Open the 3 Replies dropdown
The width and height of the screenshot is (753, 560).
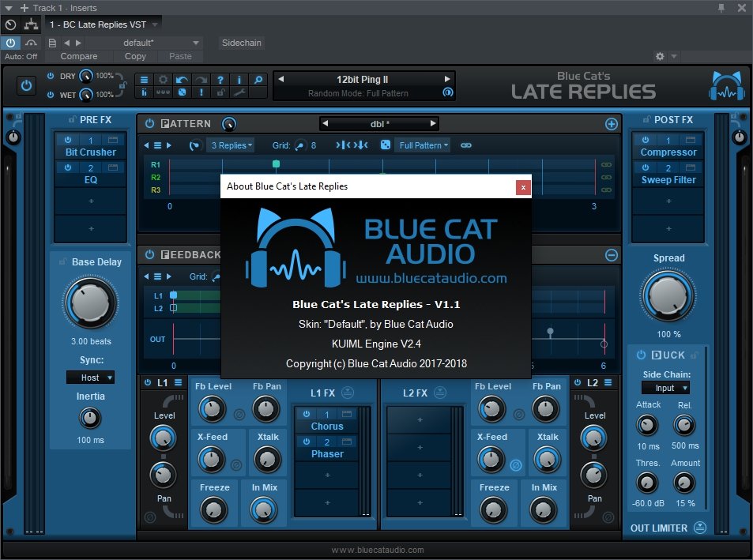230,145
